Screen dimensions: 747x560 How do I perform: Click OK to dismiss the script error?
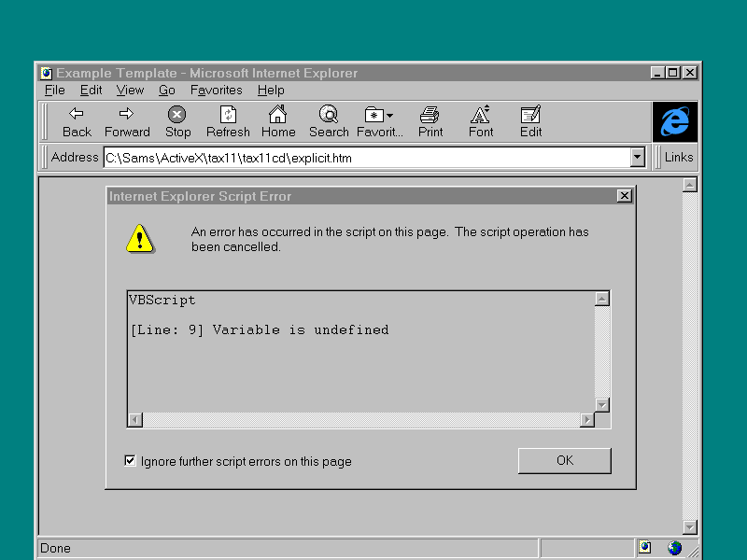click(x=564, y=460)
